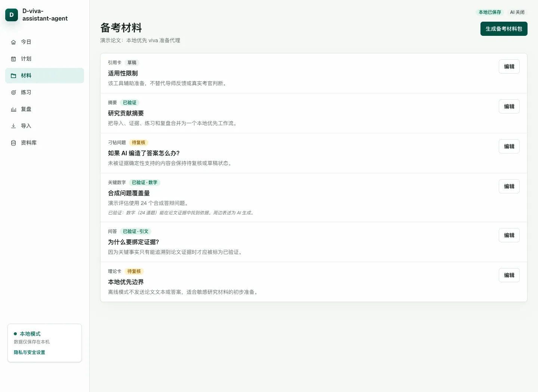538x392 pixels.
Task: Edit the 适用性限制 card
Action: pyautogui.click(x=509, y=66)
